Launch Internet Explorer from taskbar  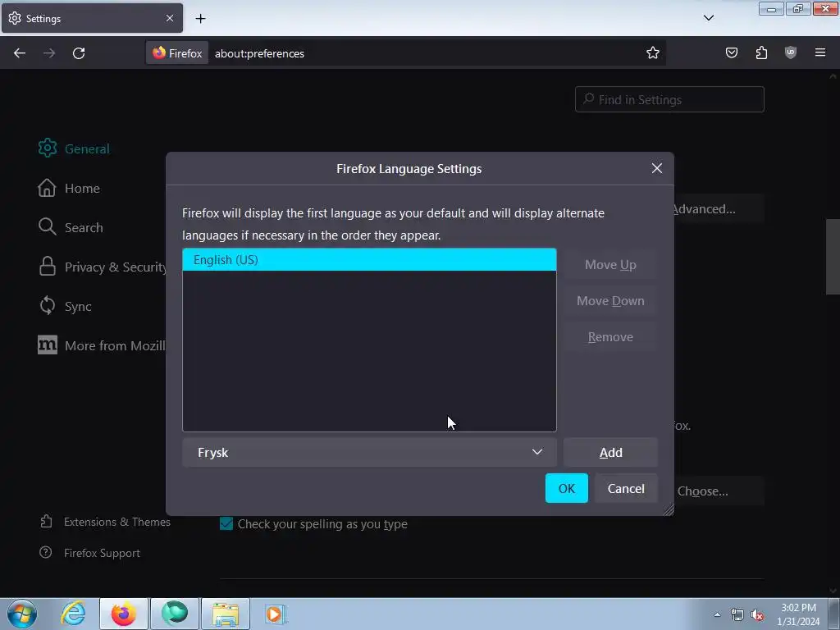[73, 614]
